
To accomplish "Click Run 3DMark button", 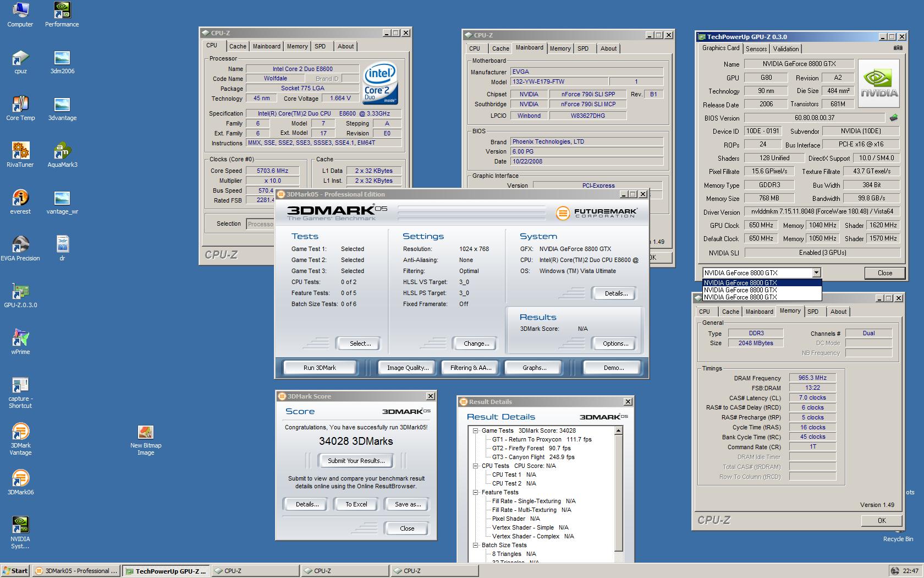I will click(320, 368).
